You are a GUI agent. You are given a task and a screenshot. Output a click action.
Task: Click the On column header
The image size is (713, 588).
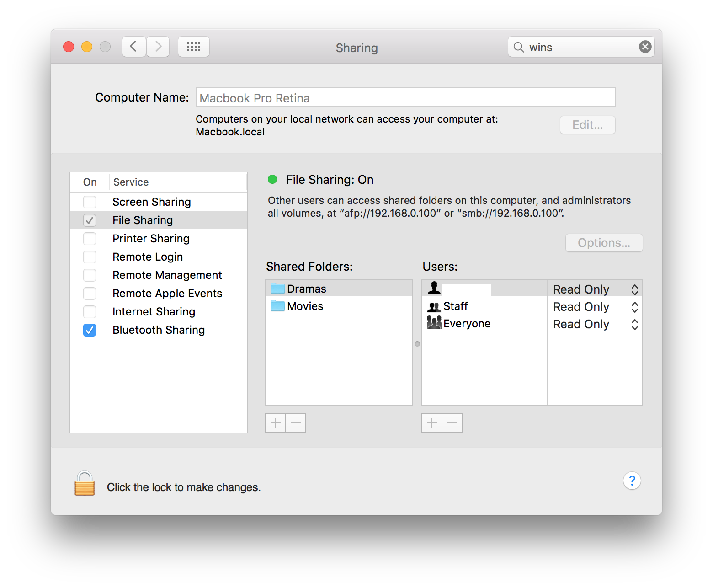[x=90, y=182]
